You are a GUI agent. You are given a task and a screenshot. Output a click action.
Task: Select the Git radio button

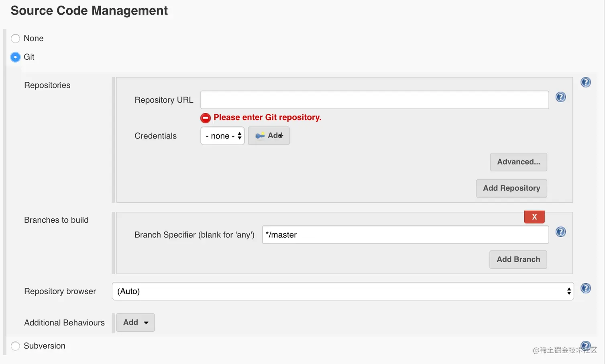point(15,57)
